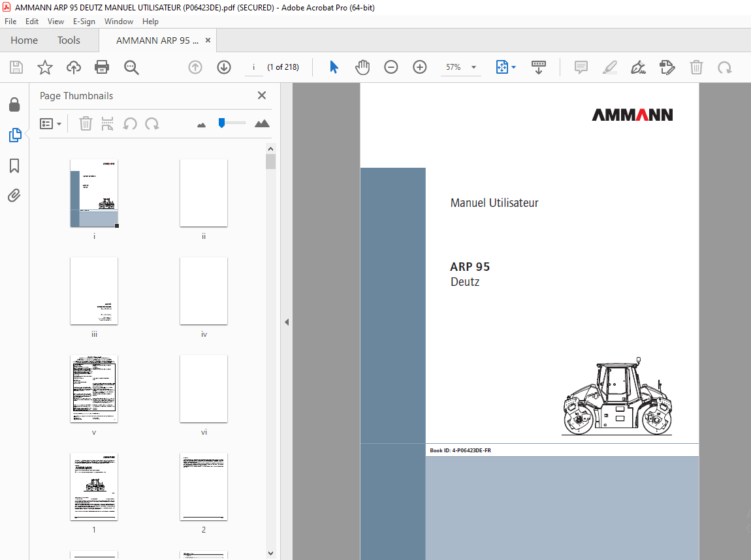Screen dimensions: 751x560
Task: Activate the Hand pan tool
Action: (362, 67)
